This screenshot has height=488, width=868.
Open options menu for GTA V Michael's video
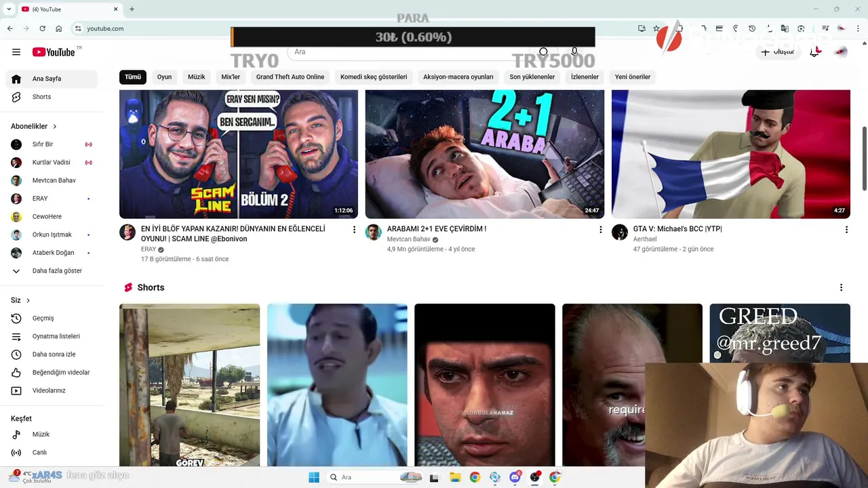(x=846, y=230)
